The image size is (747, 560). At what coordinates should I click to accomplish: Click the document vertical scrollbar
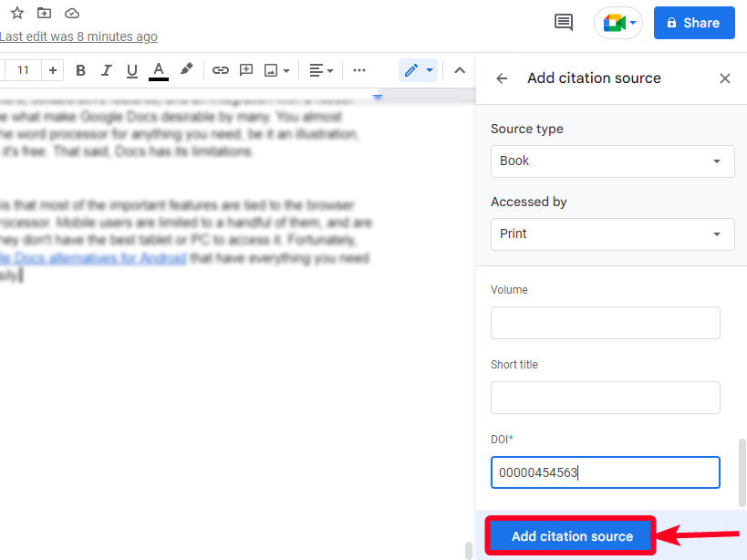(469, 550)
